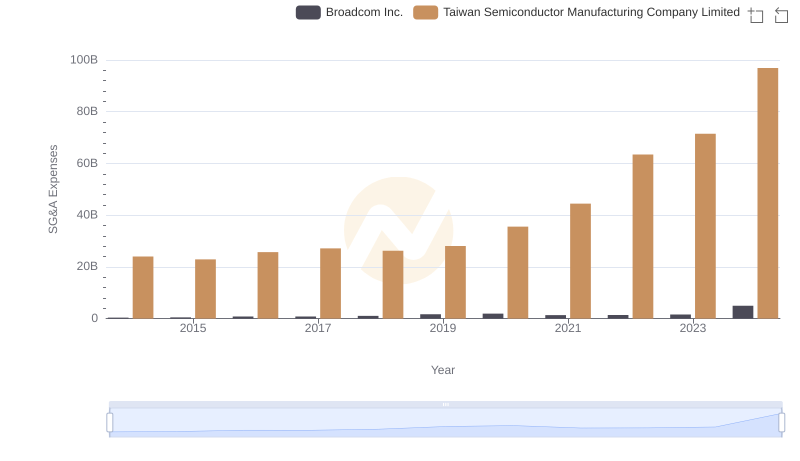Click the 2021 x-axis label
800x461 pixels.
coord(568,328)
